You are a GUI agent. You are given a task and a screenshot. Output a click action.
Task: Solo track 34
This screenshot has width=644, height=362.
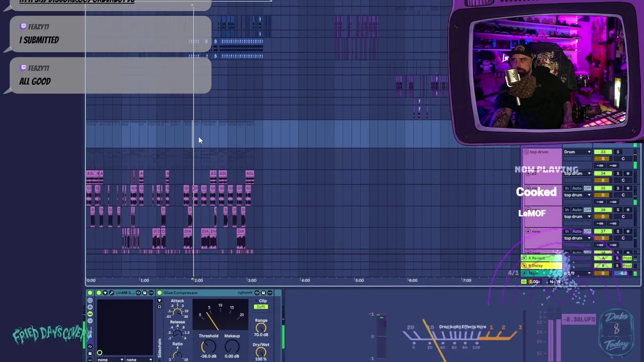[x=618, y=173]
